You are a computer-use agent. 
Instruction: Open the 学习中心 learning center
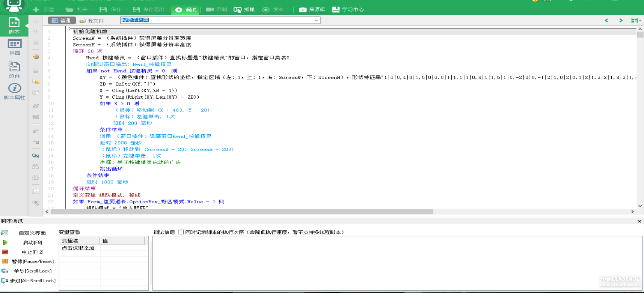click(x=348, y=9)
